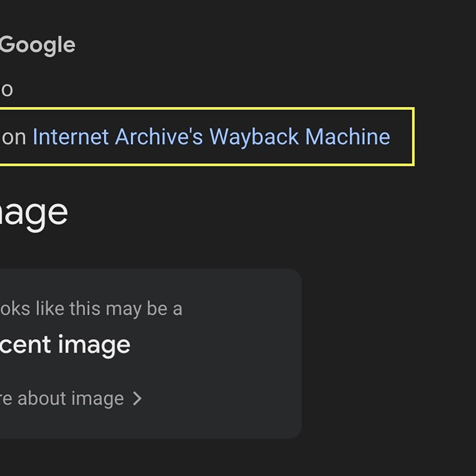Click the word 'Archive's' in the blue link

click(159, 137)
